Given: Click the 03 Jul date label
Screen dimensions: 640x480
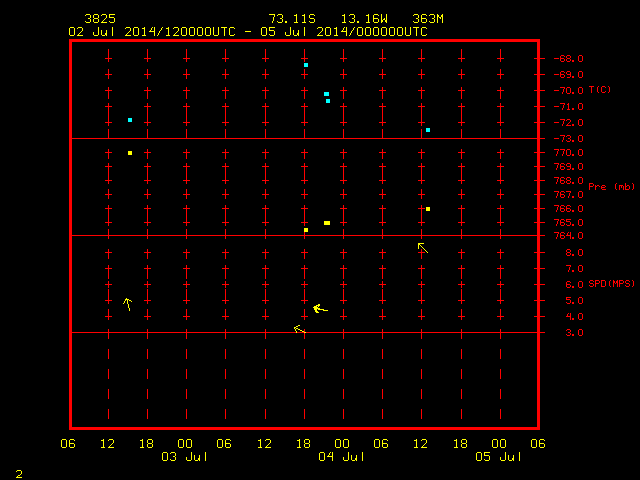Looking at the screenshot, I should [x=184, y=456].
